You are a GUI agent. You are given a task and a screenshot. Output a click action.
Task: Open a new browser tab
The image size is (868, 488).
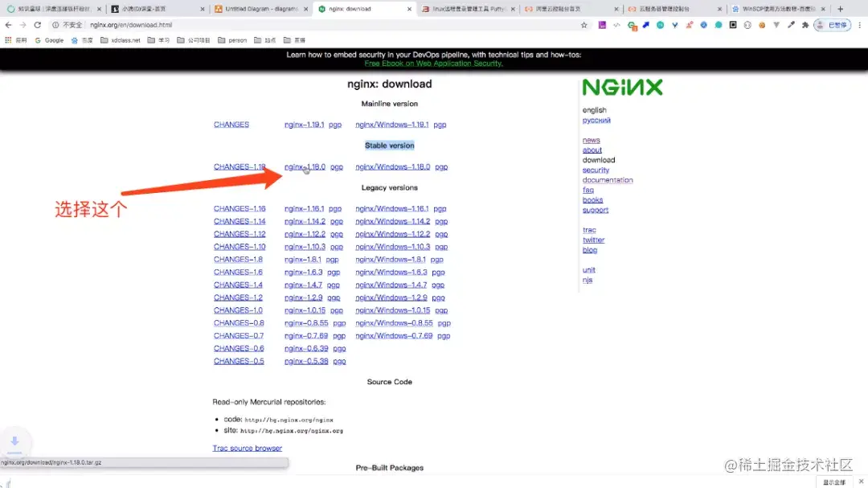(841, 9)
